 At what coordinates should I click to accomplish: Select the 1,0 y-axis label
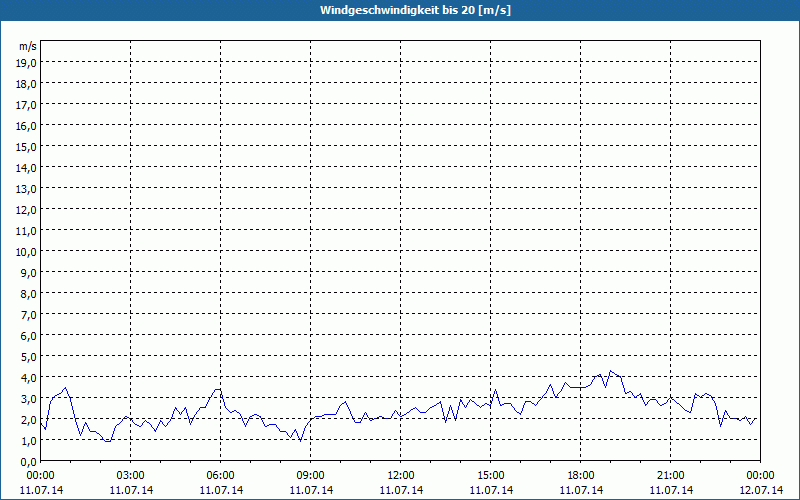pos(29,440)
